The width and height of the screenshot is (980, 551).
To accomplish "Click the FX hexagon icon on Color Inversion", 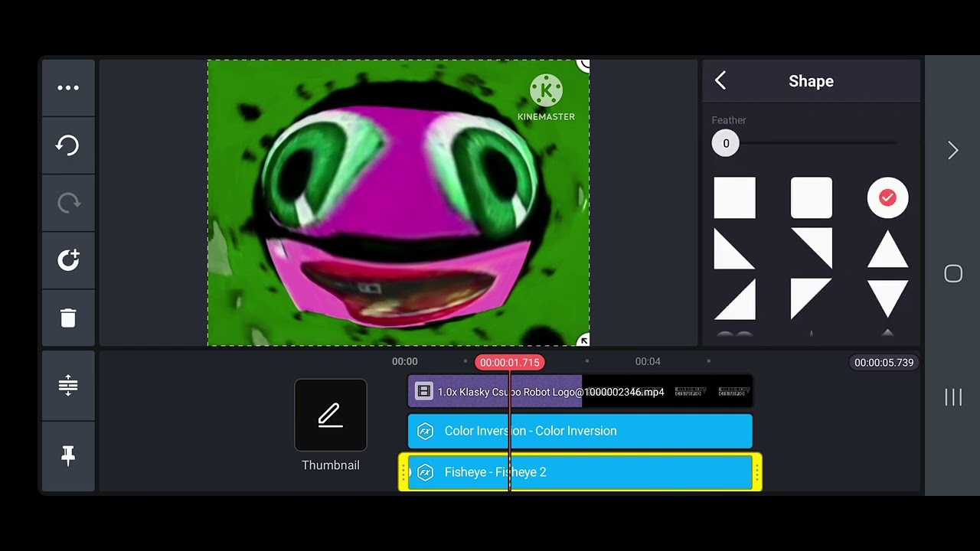I will [x=425, y=431].
